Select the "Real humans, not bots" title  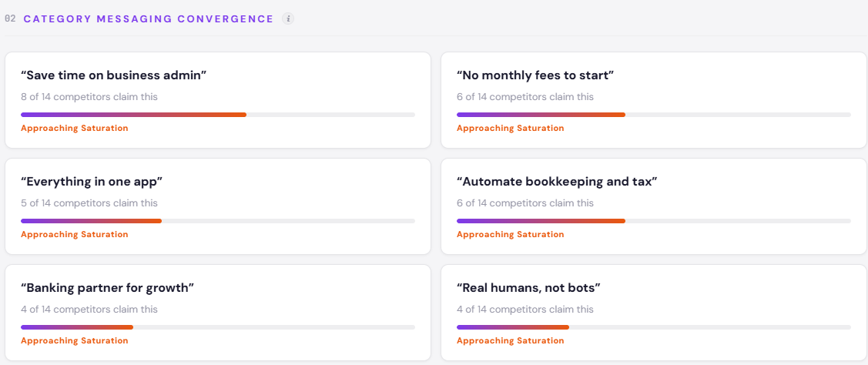click(x=528, y=287)
